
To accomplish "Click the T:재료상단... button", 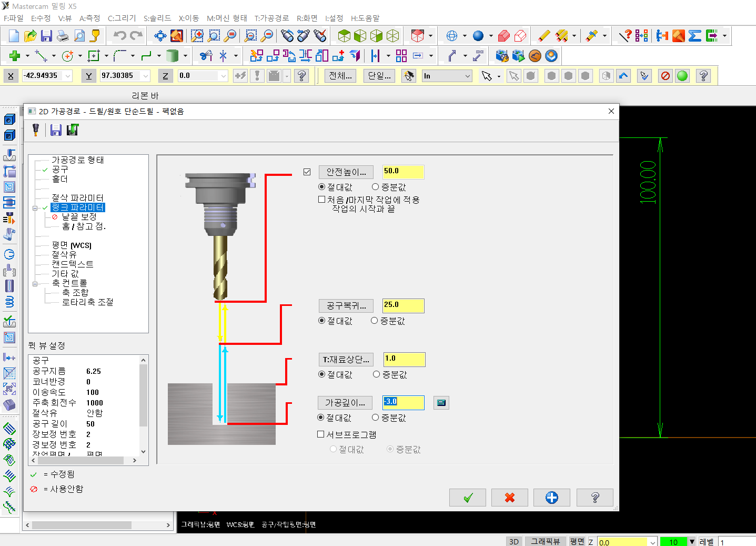I will 346,360.
